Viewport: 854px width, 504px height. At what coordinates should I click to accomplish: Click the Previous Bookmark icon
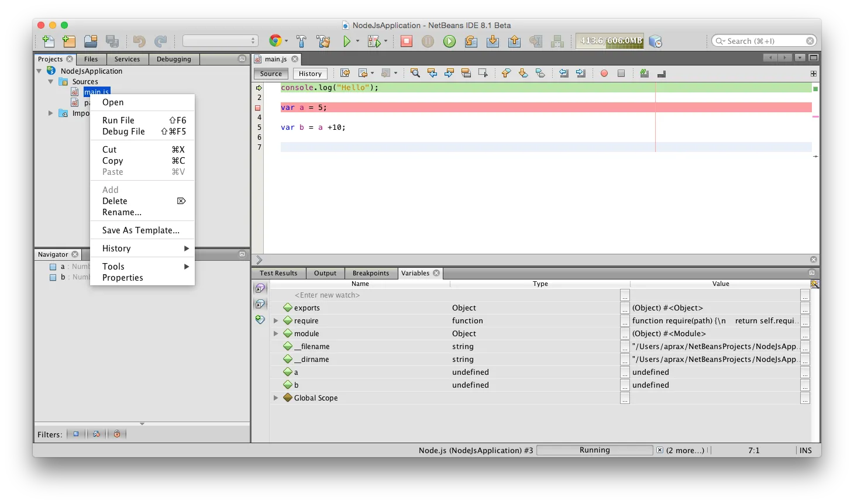507,73
